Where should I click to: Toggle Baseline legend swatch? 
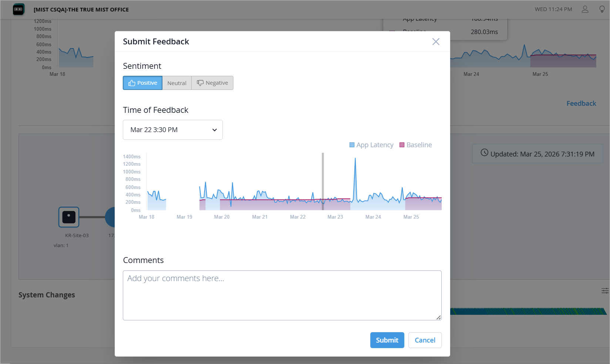402,145
